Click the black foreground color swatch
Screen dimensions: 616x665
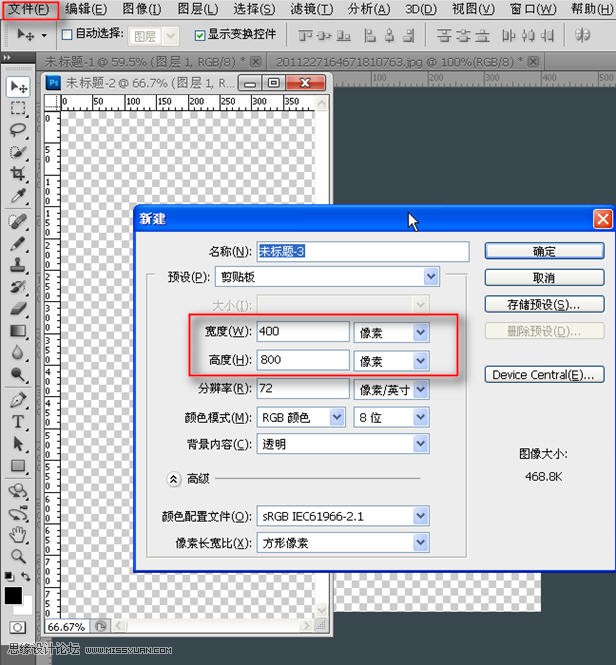tap(13, 595)
